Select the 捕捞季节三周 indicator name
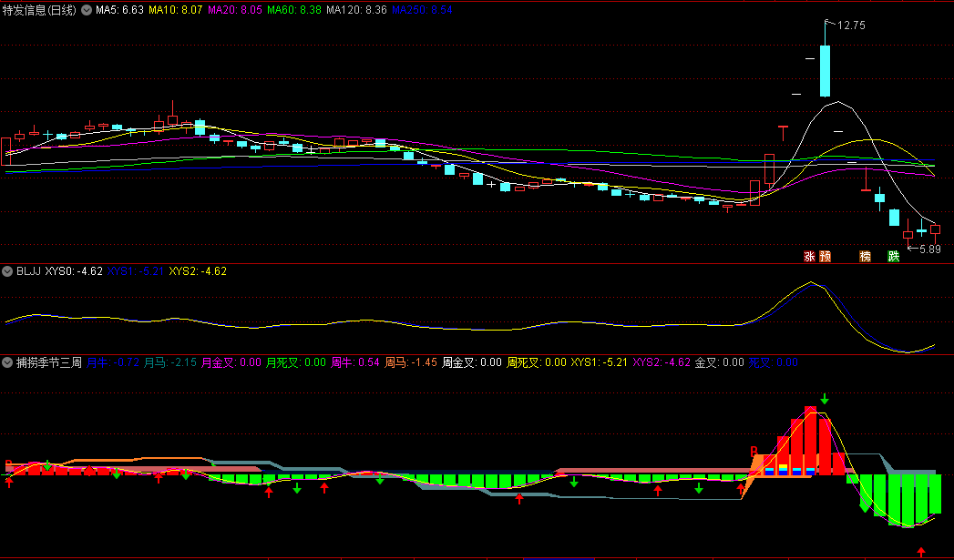954x560 pixels. click(49, 362)
